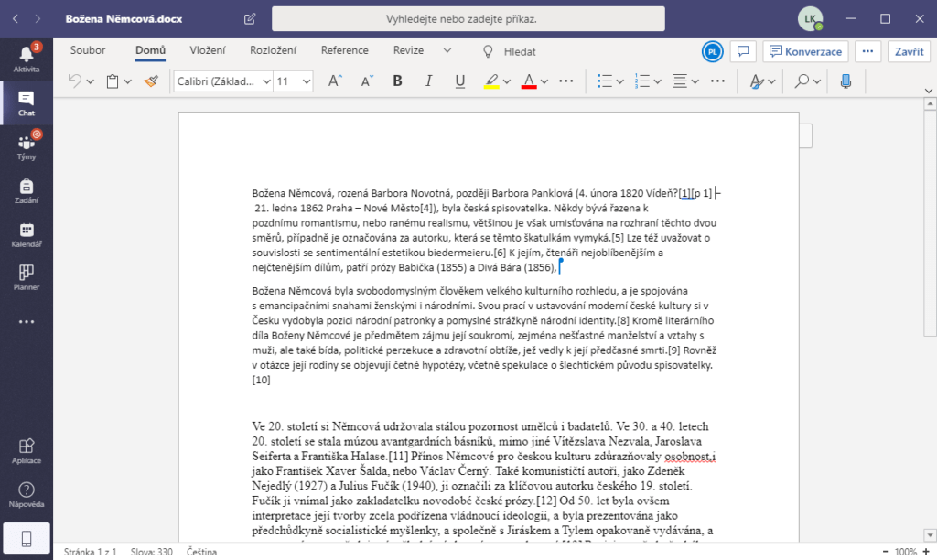Open the font size 11 dropdown
Screen dimensions: 937x560
click(307, 81)
